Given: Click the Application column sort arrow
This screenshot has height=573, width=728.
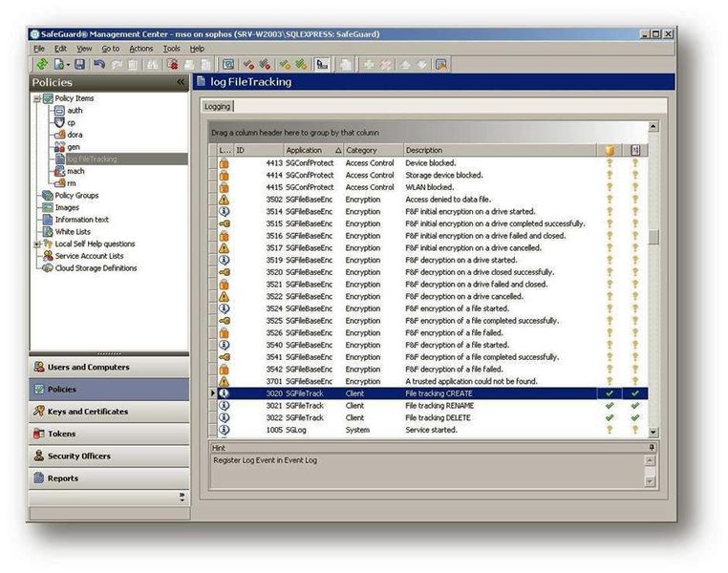Looking at the screenshot, I should tap(338, 150).
